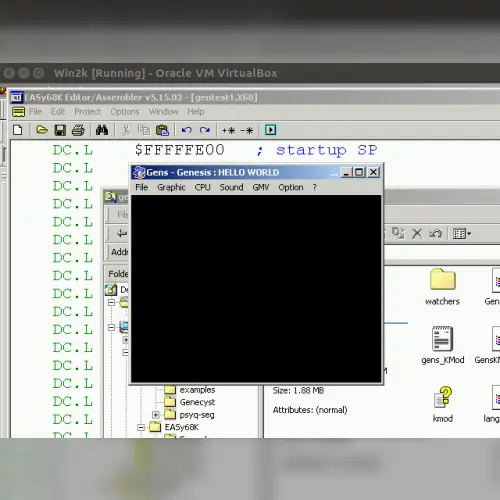
Task: Open the Help menu in EASy68K
Action: click(x=196, y=112)
